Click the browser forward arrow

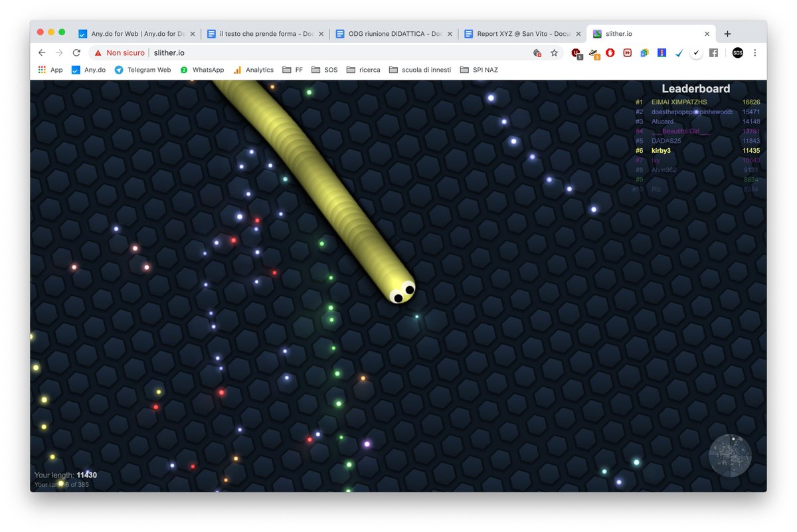pyautogui.click(x=59, y=52)
